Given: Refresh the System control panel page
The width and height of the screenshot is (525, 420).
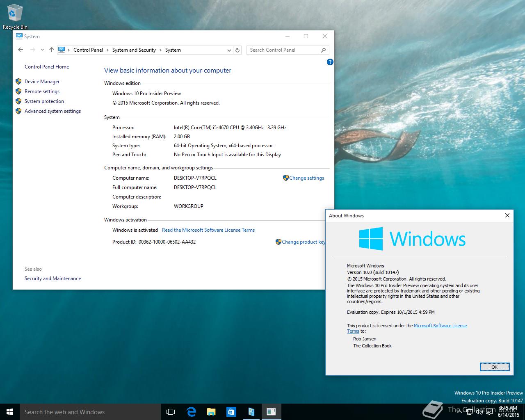Looking at the screenshot, I should click(237, 50).
